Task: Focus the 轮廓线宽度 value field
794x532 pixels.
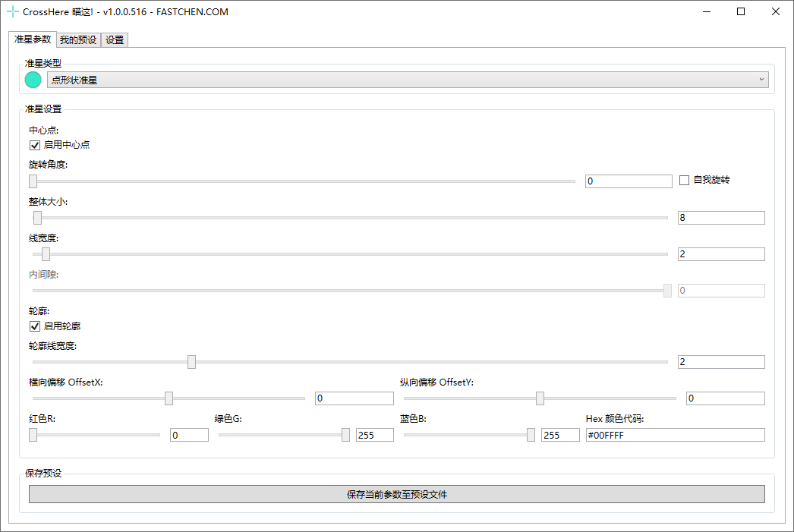Action: 721,362
